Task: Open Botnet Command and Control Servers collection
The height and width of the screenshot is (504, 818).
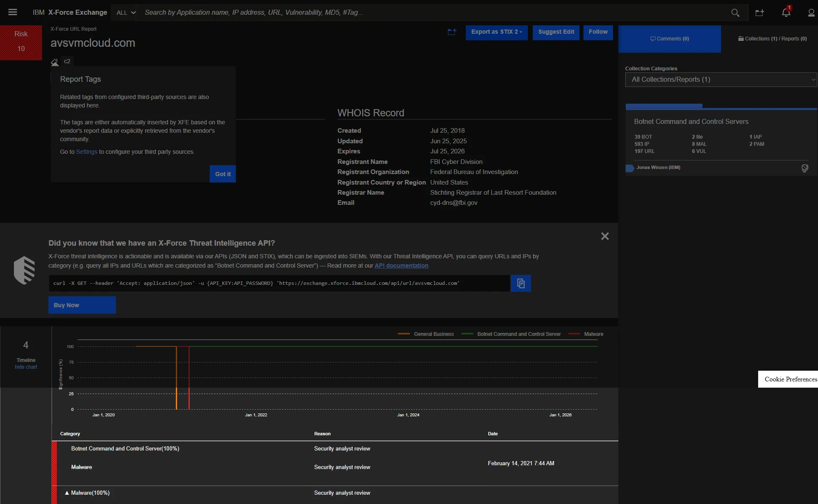Action: coord(691,122)
